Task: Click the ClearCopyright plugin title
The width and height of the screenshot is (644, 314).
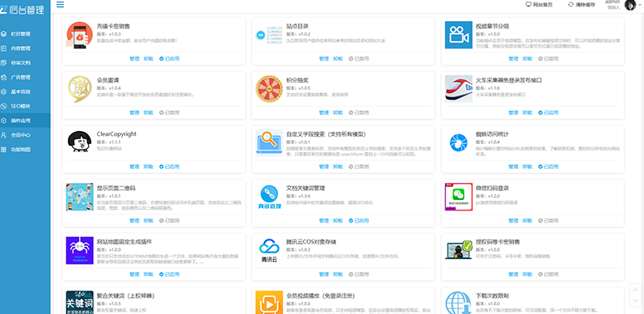Action: pos(116,134)
